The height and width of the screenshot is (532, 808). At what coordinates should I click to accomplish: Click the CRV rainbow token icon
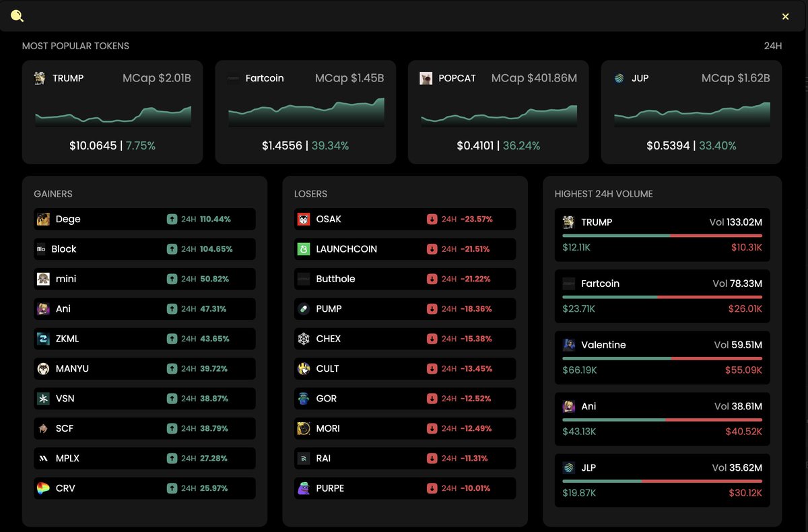(x=43, y=488)
